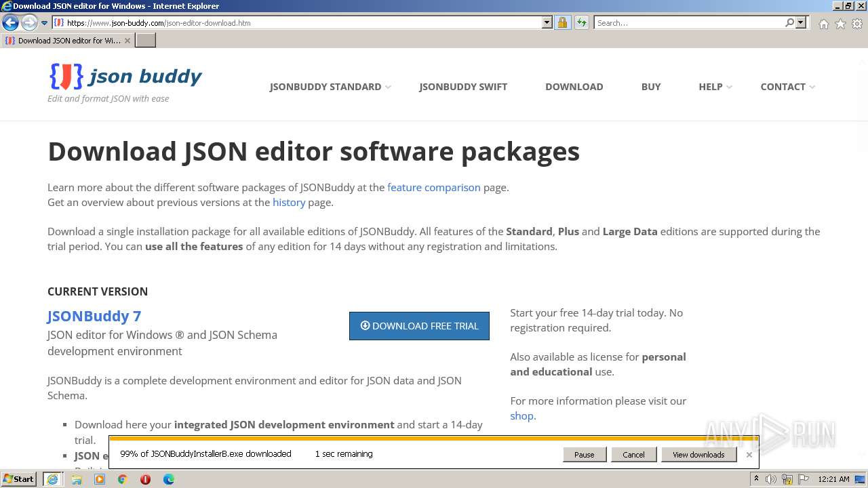Click the browser Forward arrow
868x488 pixels.
(28, 22)
